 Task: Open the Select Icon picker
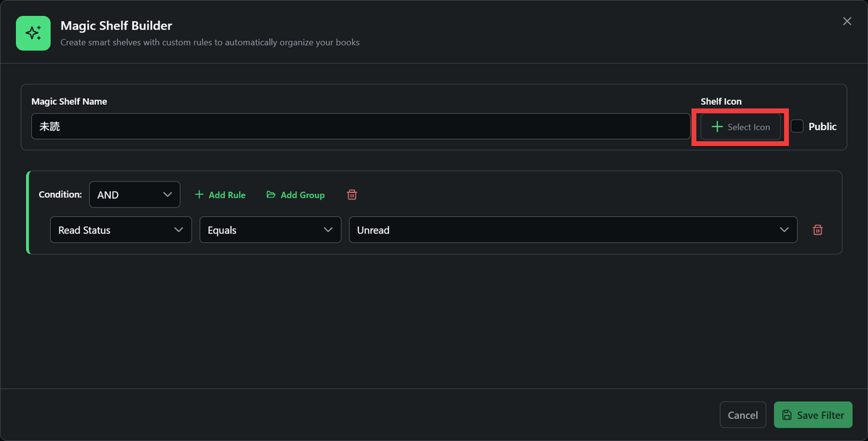click(741, 127)
